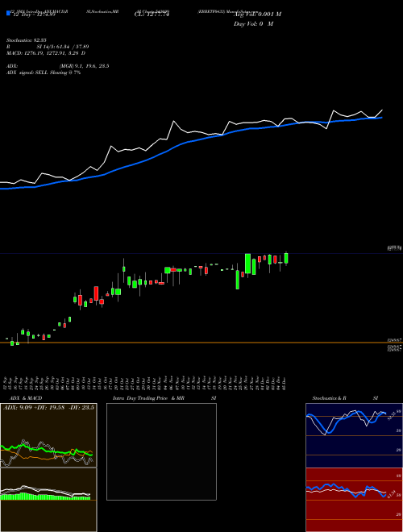403x532 pixels.
Task: Click the Day Vol: 0 M label
Action: 253,24
